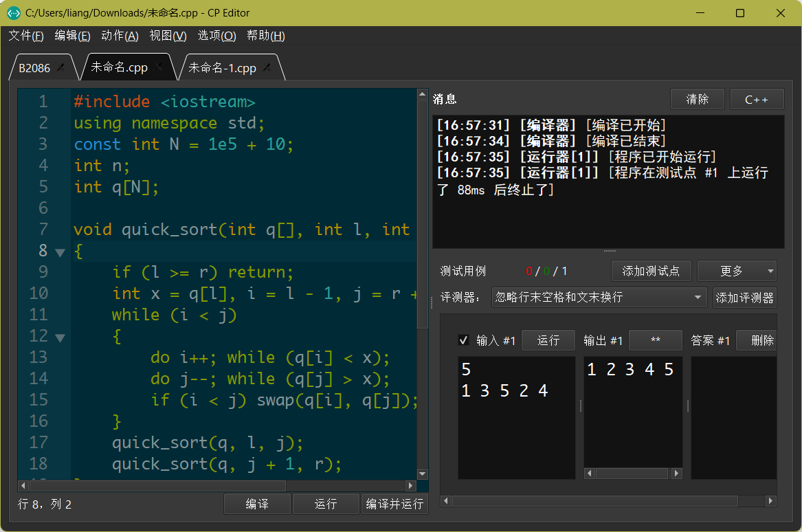
Task: Click the CP Editor icon in the title bar
Action: pos(12,12)
